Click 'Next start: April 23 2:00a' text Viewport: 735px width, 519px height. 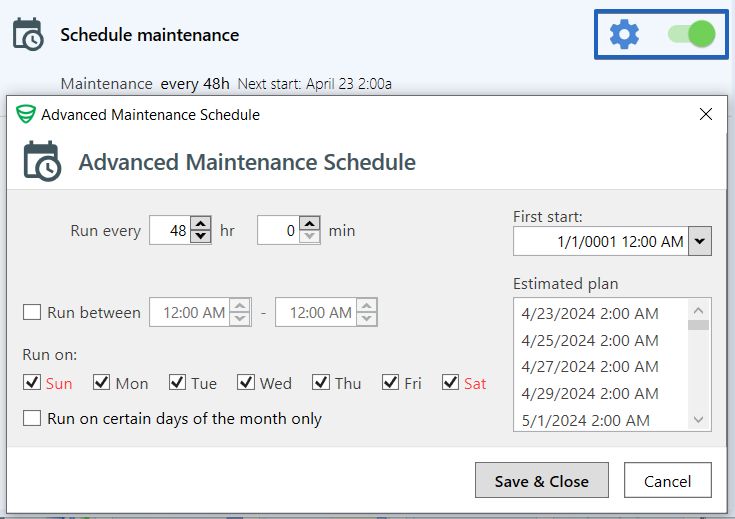315,84
